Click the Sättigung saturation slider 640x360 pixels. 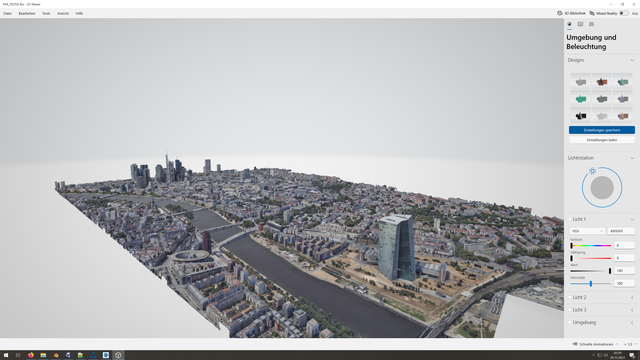coord(591,258)
